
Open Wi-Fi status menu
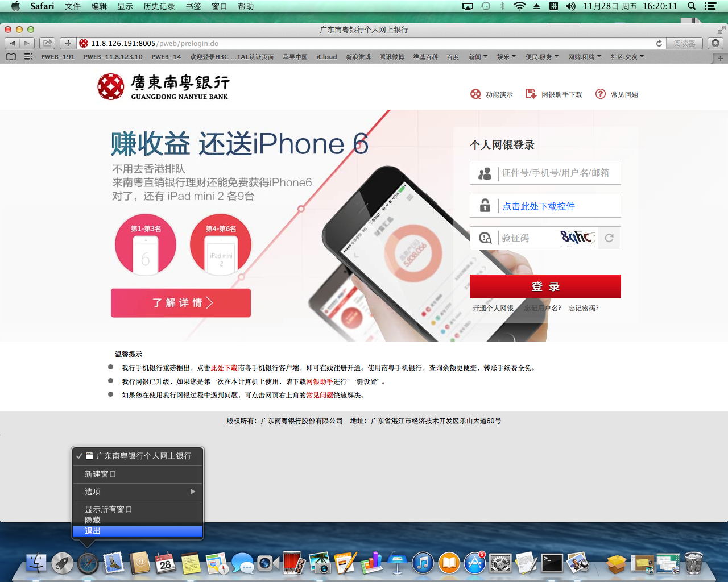point(519,6)
